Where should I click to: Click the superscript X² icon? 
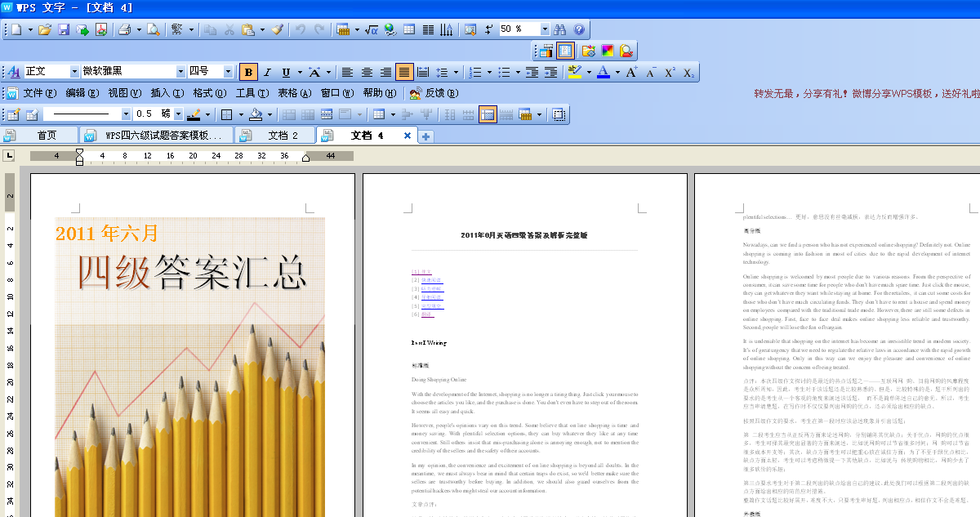pos(670,72)
